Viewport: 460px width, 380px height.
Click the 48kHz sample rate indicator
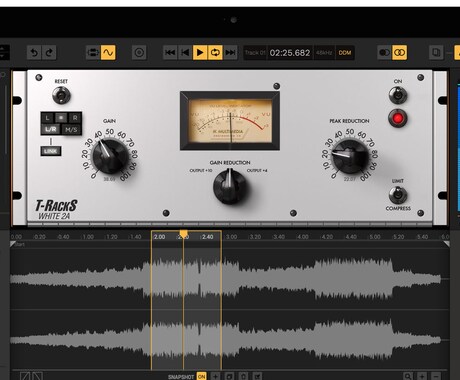[x=324, y=53]
